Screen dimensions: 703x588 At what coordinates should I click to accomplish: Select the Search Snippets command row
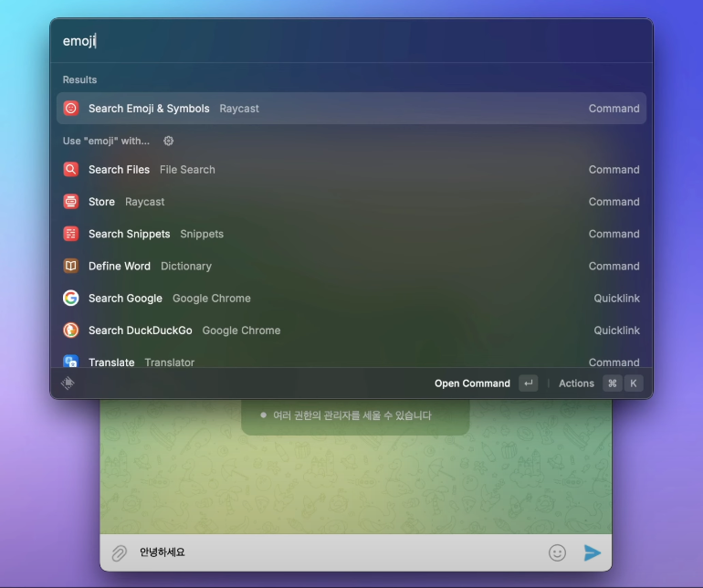(x=351, y=234)
